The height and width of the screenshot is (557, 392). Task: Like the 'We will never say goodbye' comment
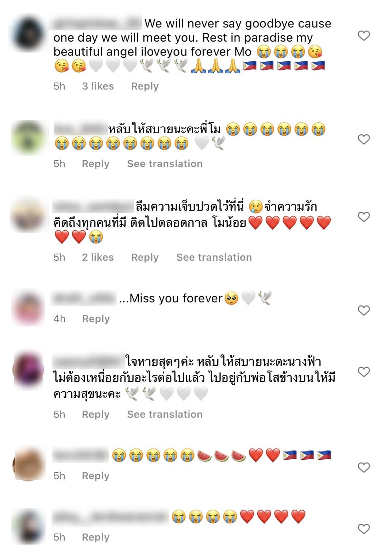364,36
